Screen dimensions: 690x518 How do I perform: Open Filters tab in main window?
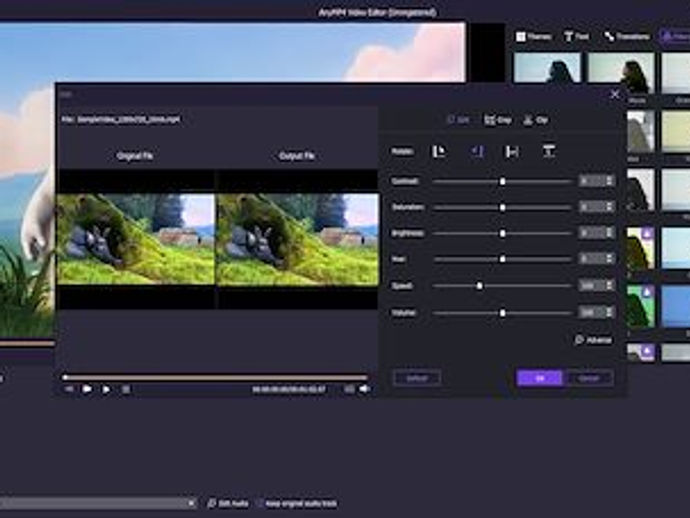[675, 37]
